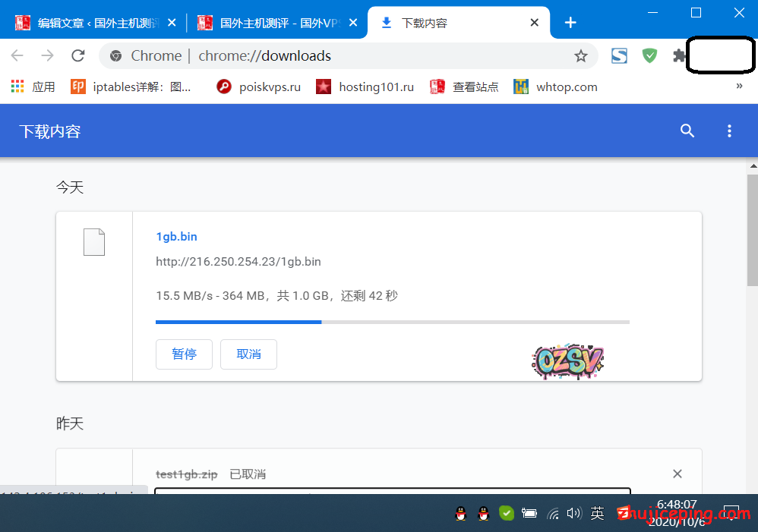Open the 1gb.bin file name link
Screen dimensions: 758x532
pyautogui.click(x=176, y=237)
